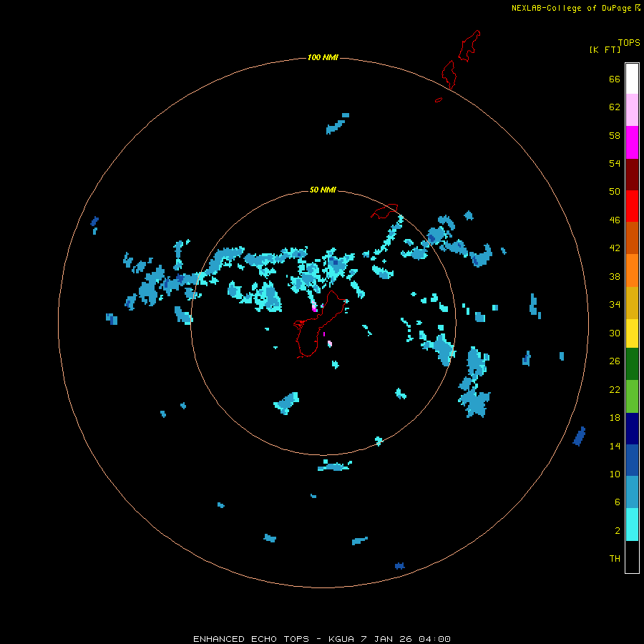Image resolution: width=644 pixels, height=644 pixels.
Task: Select the medium blue legend swatch
Action: pos(632,460)
